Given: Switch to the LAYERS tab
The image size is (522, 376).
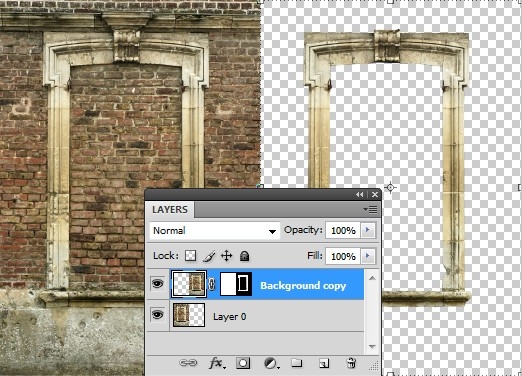Looking at the screenshot, I should pyautogui.click(x=170, y=210).
